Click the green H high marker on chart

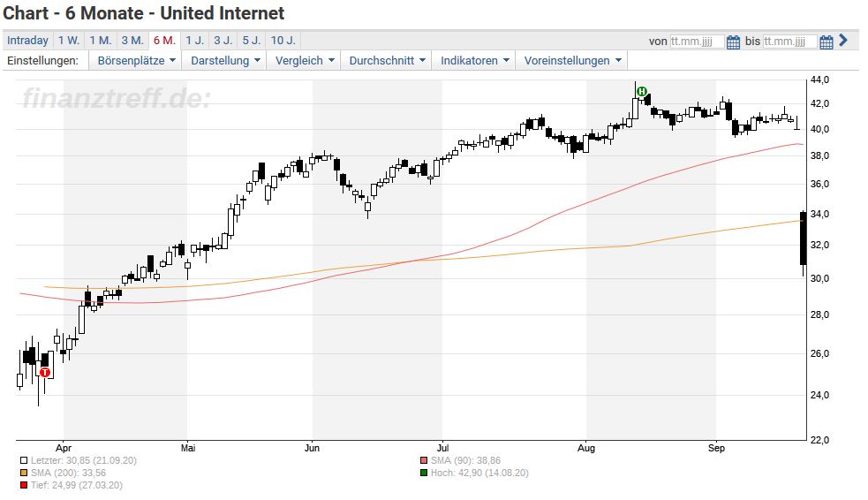click(x=641, y=91)
